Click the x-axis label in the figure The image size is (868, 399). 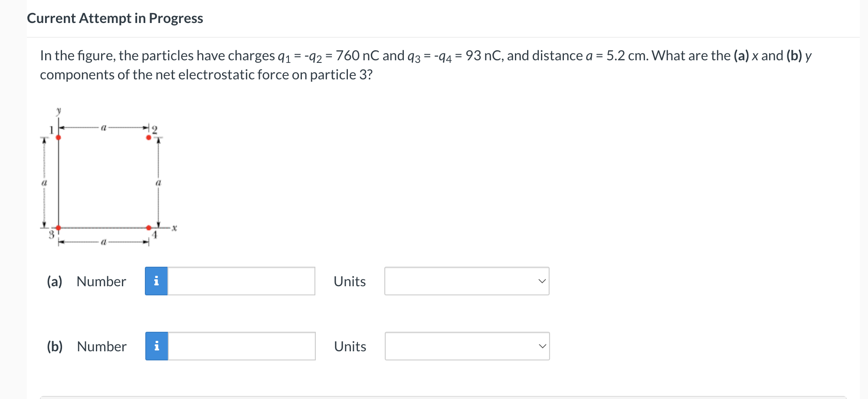coord(174,227)
